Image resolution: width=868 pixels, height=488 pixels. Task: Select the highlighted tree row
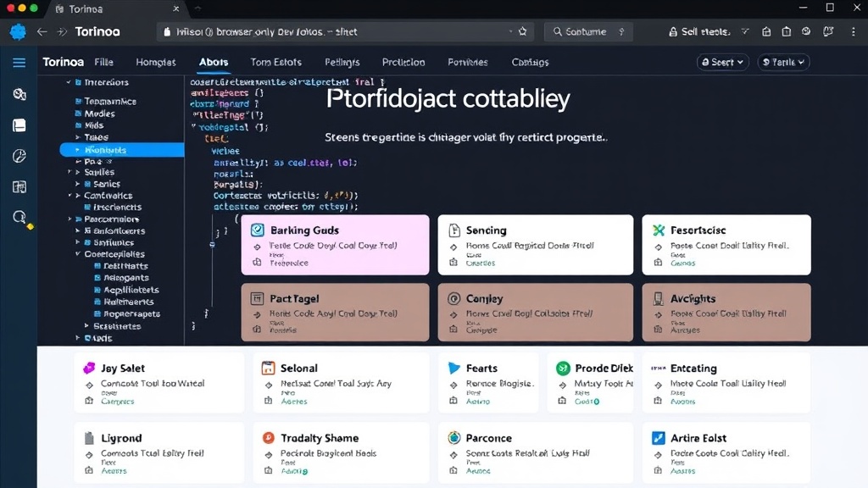tap(122, 150)
